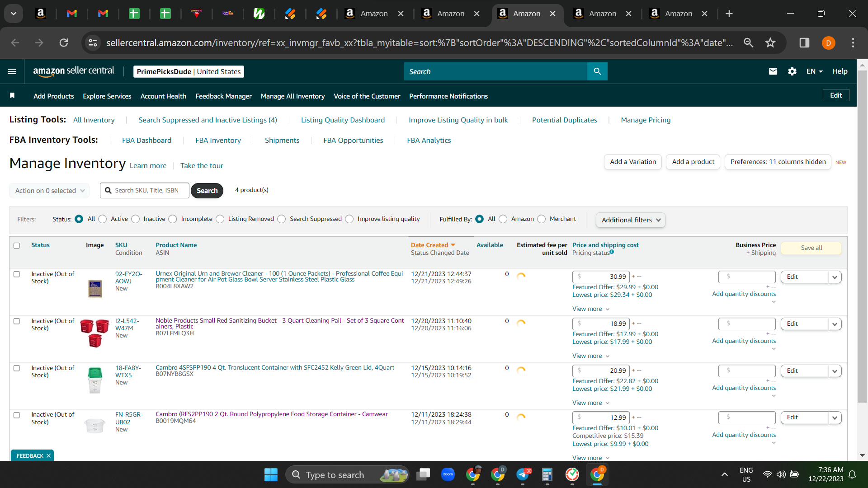Open Edit dropdown arrow for Noble Products row
This screenshot has height=488, width=868.
835,324
